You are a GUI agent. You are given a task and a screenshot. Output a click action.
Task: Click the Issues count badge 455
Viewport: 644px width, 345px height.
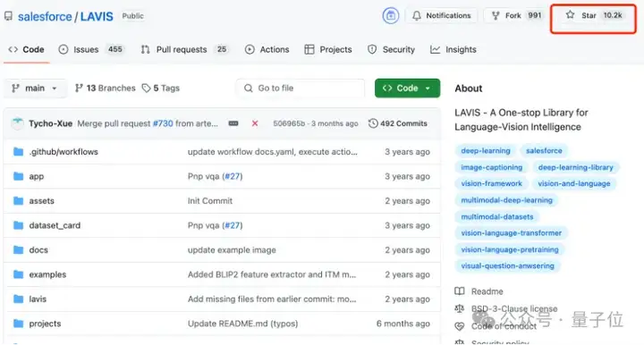(x=115, y=50)
